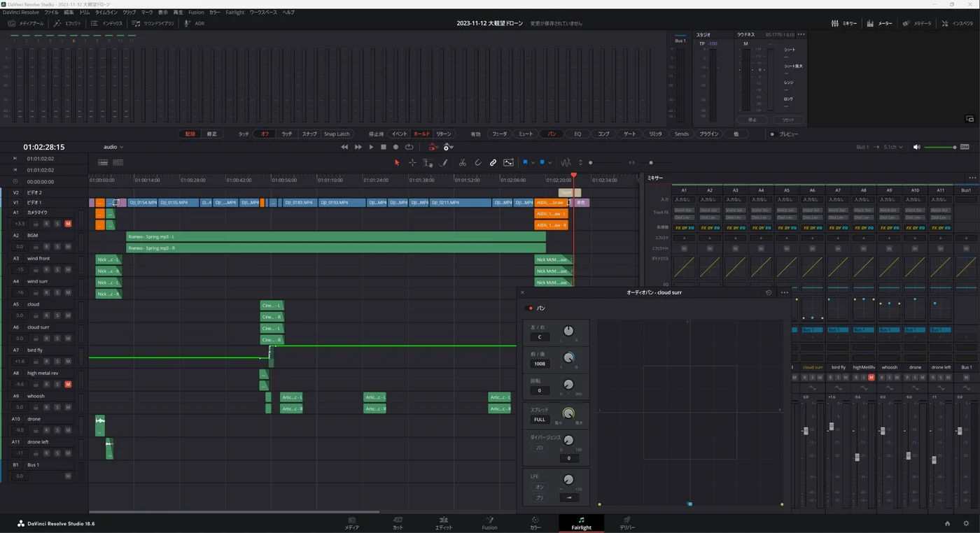Click the LFE オン button
Screen dimensions: 980x533
[540, 487]
